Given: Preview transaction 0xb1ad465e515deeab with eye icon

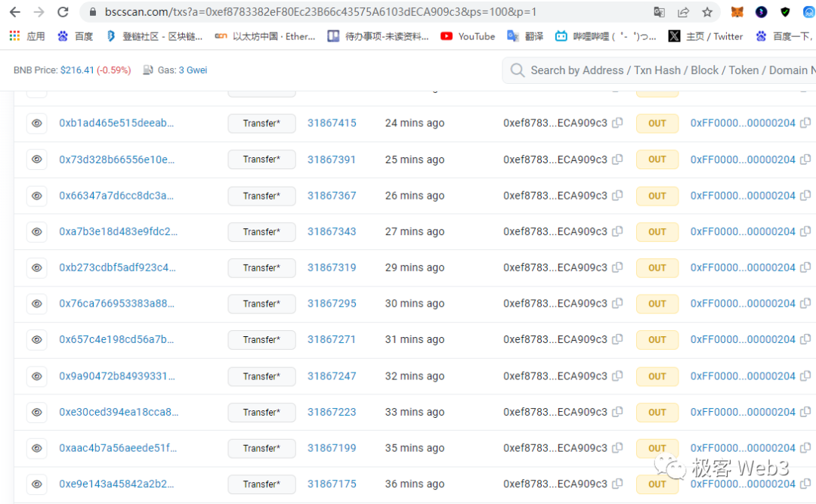Looking at the screenshot, I should tap(36, 123).
